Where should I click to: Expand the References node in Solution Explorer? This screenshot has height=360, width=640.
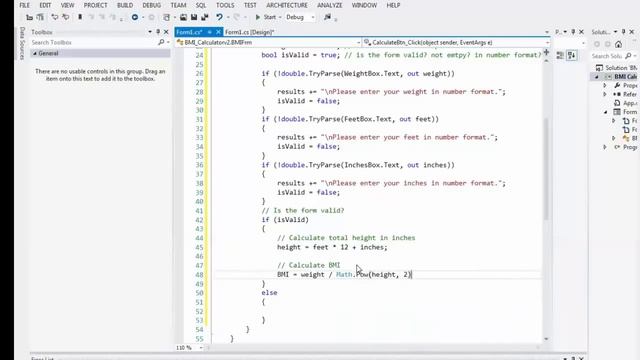(605, 94)
